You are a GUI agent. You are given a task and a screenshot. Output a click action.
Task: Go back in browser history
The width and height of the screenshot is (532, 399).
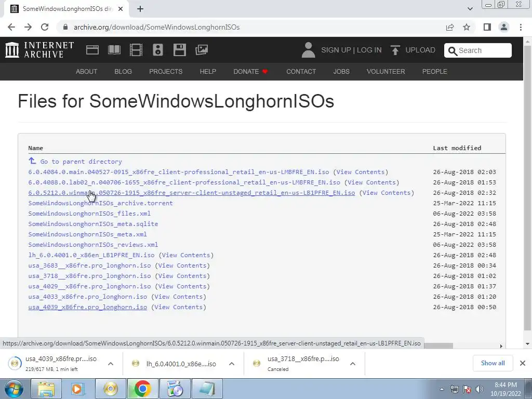pos(11,27)
